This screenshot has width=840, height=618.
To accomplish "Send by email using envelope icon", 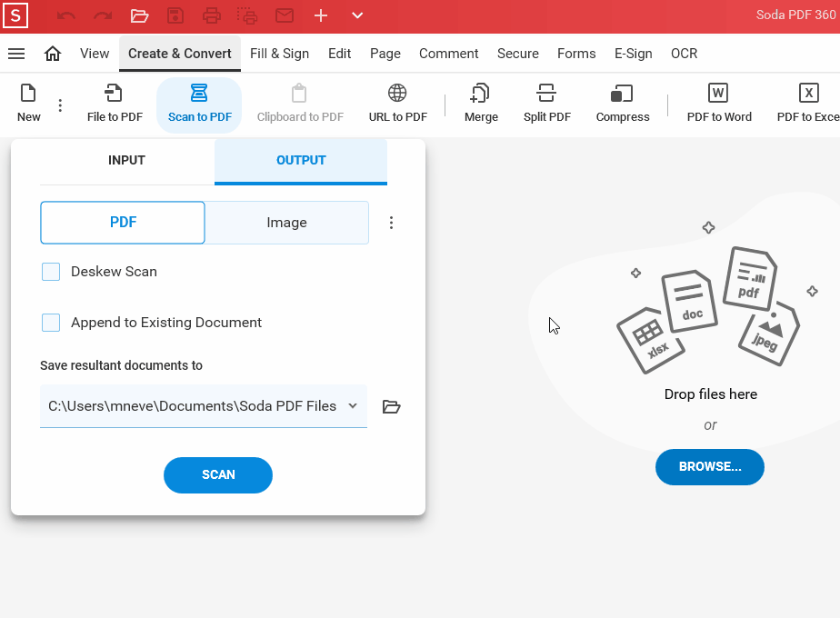I will [285, 15].
